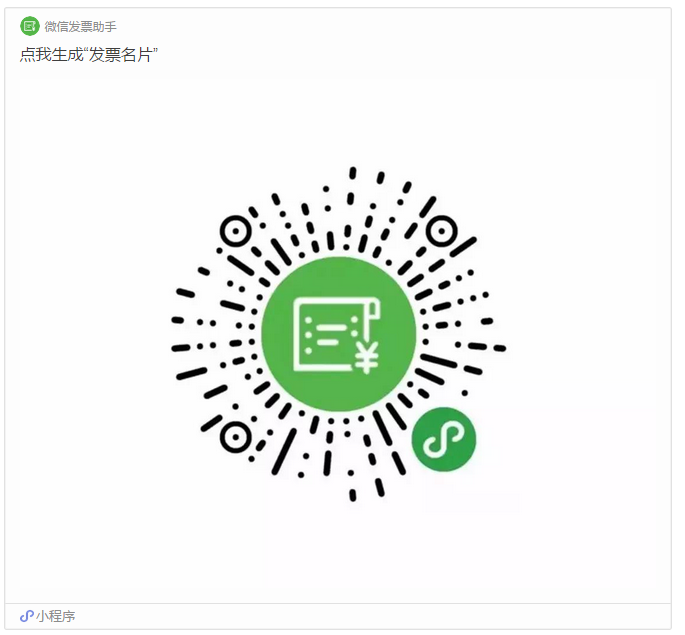The width and height of the screenshot is (685, 635).
Task: Click the top-right QR locator circle
Action: click(442, 231)
